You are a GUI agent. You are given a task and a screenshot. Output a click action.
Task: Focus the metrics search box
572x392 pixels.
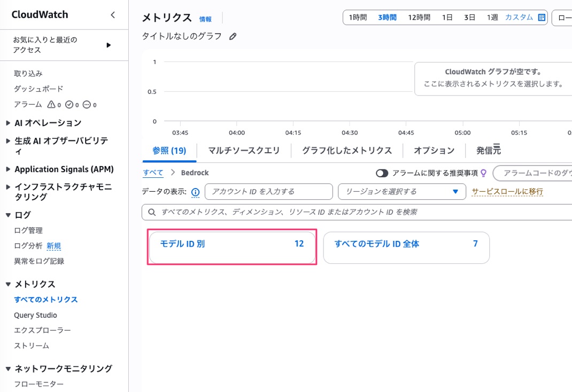click(357, 212)
